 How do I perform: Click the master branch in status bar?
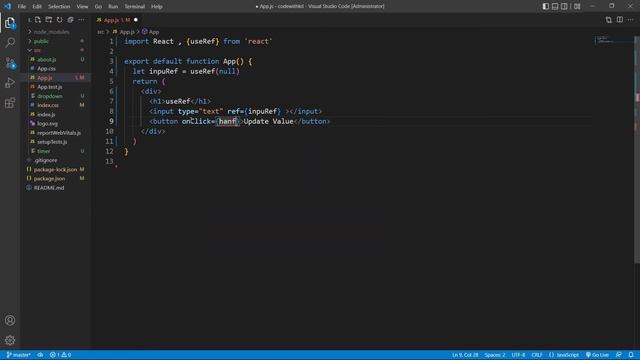(x=18, y=355)
